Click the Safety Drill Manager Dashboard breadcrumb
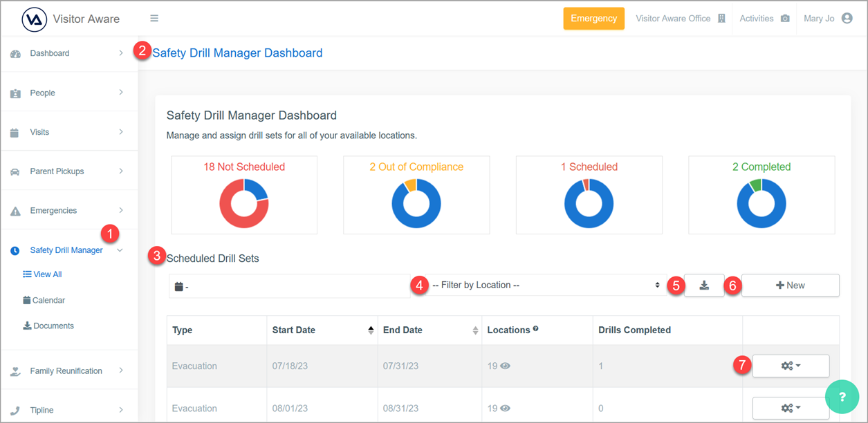 pyautogui.click(x=237, y=53)
